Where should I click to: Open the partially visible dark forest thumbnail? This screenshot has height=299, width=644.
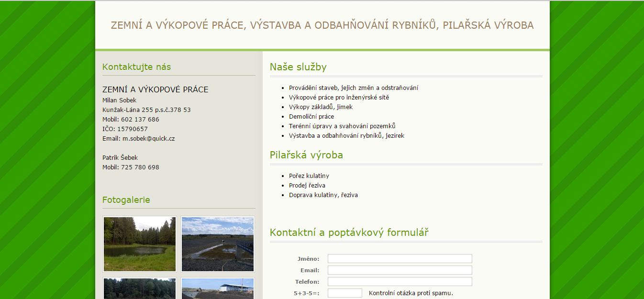click(x=140, y=288)
